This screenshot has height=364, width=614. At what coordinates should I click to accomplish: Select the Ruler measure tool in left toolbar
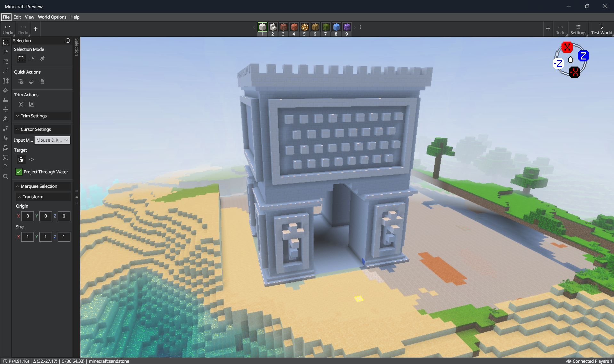click(x=5, y=81)
